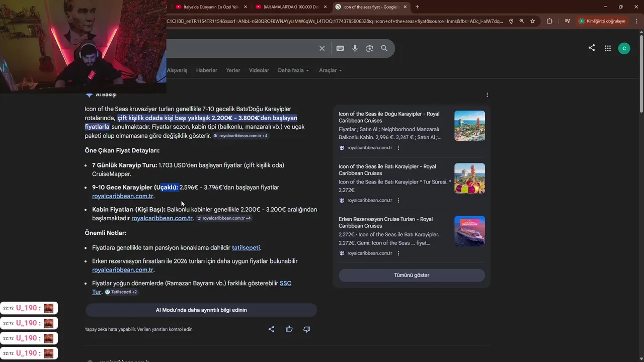This screenshot has width=644, height=362.
Task: Open the Alışveriş search filter
Action: coord(177,70)
